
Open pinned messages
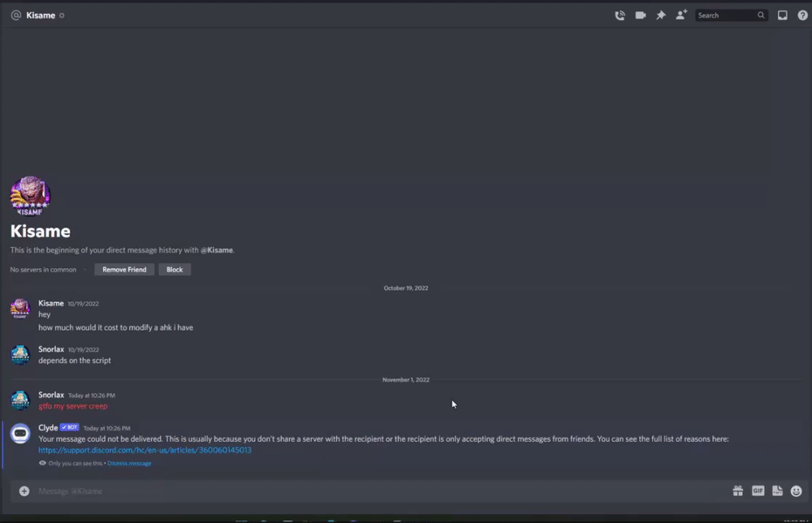click(661, 15)
